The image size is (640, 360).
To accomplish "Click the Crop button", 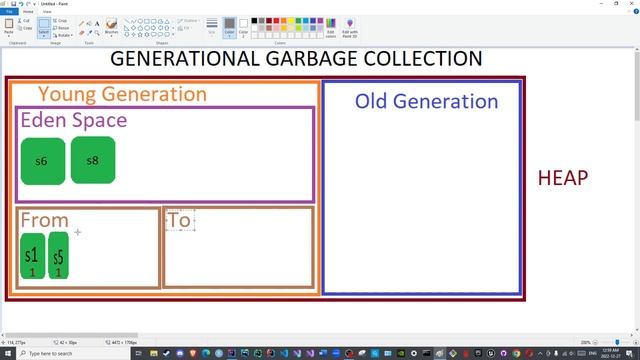I will [x=60, y=20].
